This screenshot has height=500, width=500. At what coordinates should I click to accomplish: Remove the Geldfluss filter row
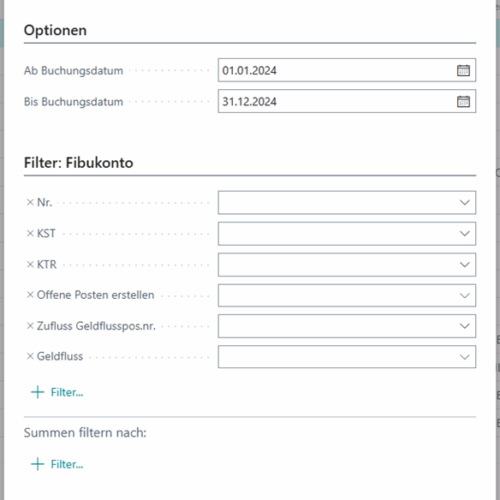[30, 356]
